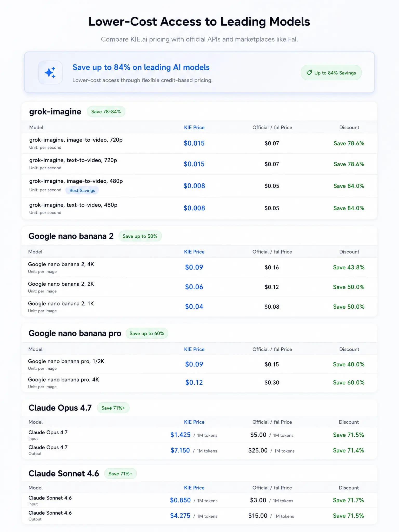Select the grok-imagine text-to-video 720p row name
This screenshot has width=399, height=532.
click(73, 160)
